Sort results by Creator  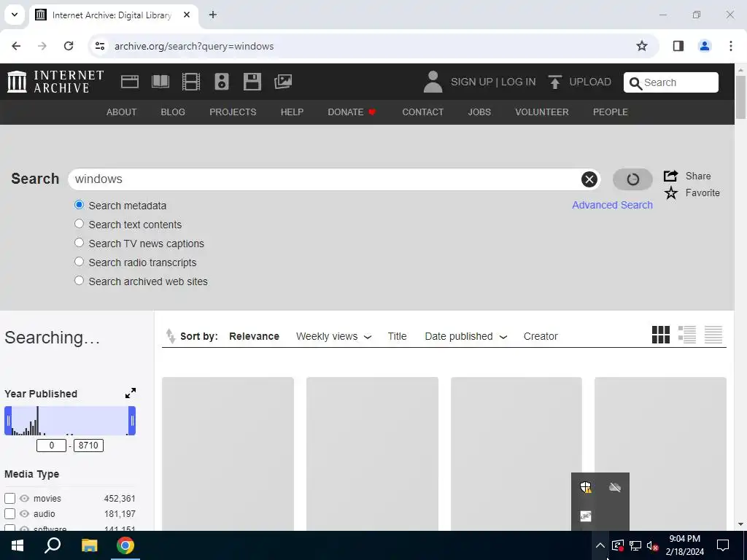[x=541, y=336]
